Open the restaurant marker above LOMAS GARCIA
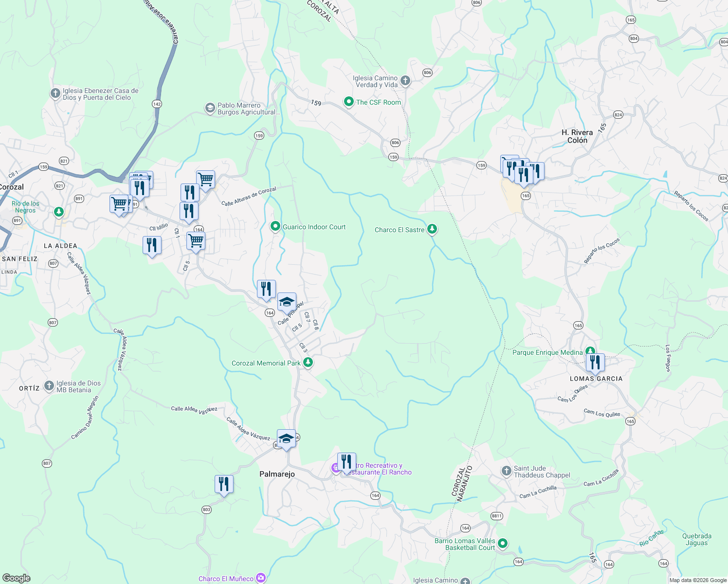728x584 pixels. 595,364
